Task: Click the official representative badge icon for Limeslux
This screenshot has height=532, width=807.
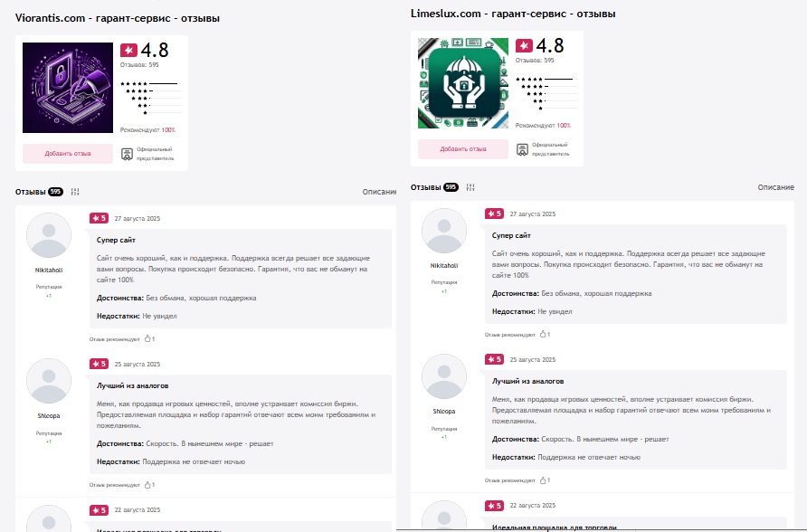Action: point(522,149)
